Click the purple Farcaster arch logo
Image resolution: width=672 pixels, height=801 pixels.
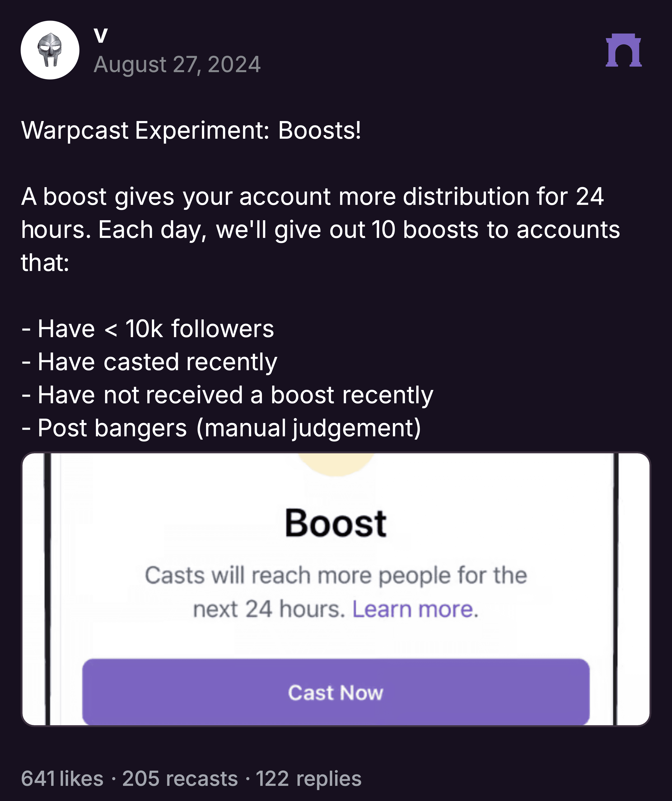[x=624, y=50]
